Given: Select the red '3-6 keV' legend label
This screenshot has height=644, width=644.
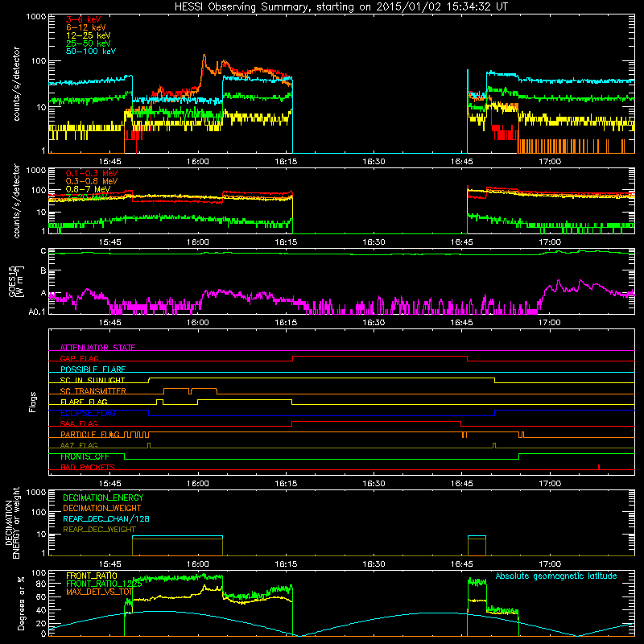Looking at the screenshot, I should click(x=83, y=19).
